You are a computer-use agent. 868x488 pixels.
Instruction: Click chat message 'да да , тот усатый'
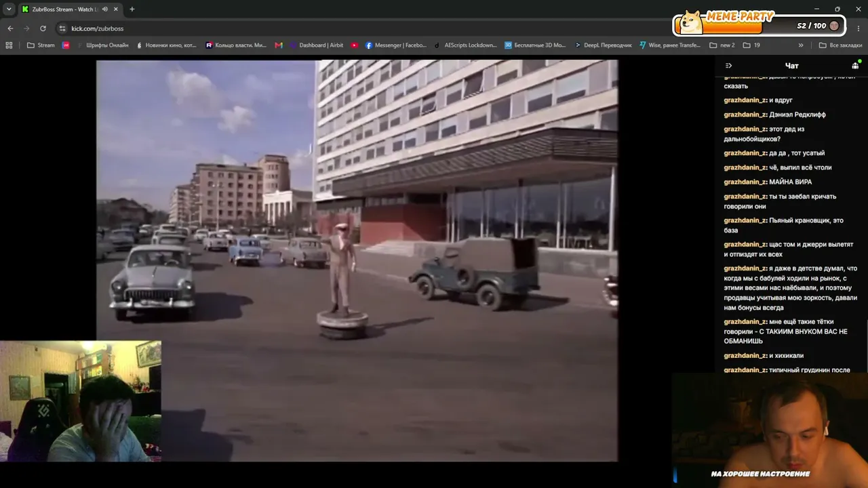click(x=774, y=153)
